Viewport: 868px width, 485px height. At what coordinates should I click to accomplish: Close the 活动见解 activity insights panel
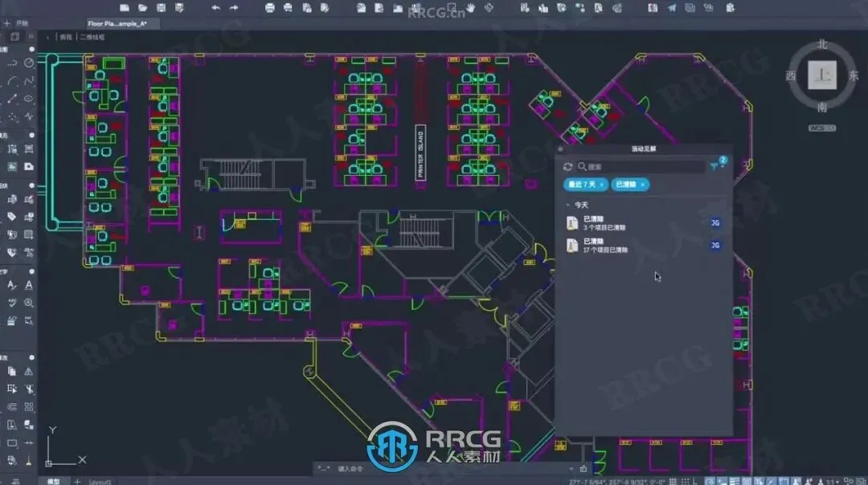560,149
